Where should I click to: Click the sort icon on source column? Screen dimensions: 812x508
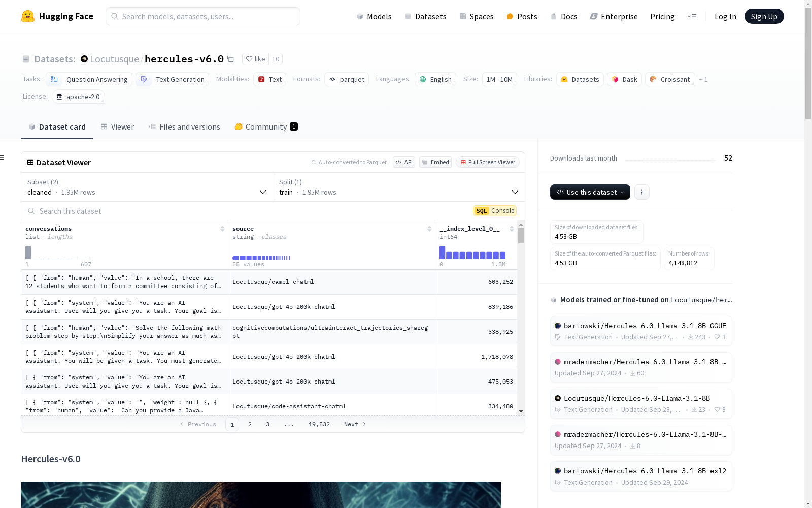(429, 229)
